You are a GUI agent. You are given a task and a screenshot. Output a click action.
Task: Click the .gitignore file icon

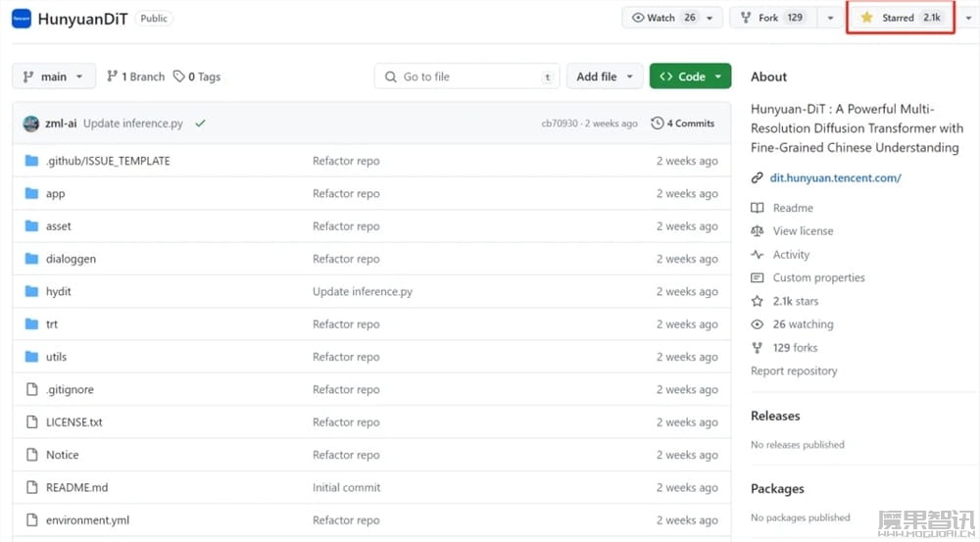click(32, 389)
